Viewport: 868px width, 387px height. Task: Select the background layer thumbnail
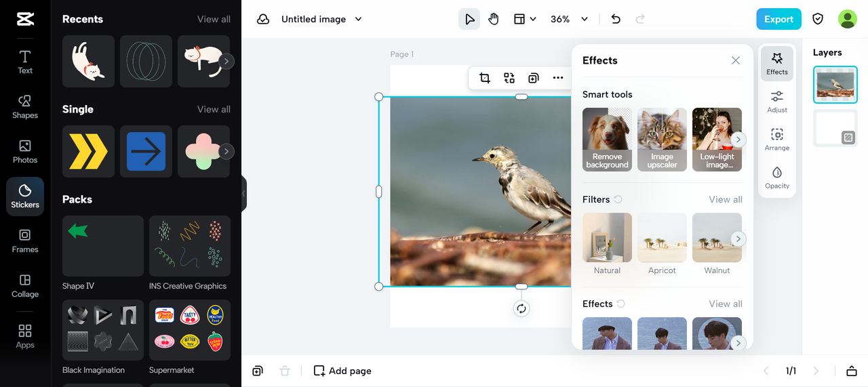point(835,128)
